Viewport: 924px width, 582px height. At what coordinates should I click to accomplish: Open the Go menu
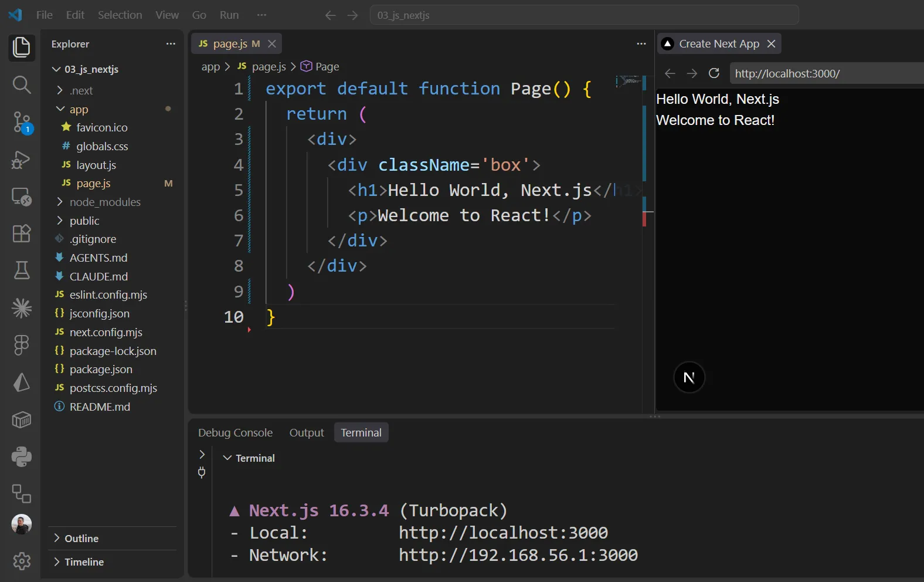[x=199, y=15]
